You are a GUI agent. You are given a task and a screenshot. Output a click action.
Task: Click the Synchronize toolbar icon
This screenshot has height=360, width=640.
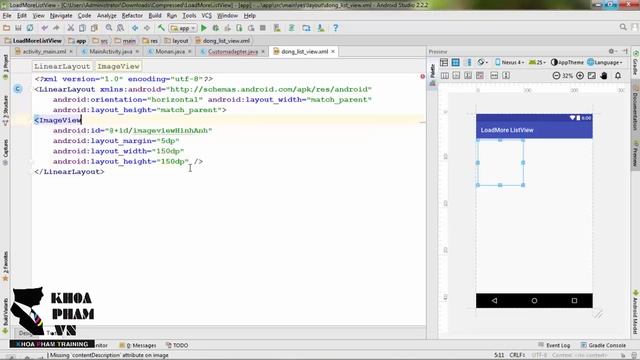click(30, 28)
